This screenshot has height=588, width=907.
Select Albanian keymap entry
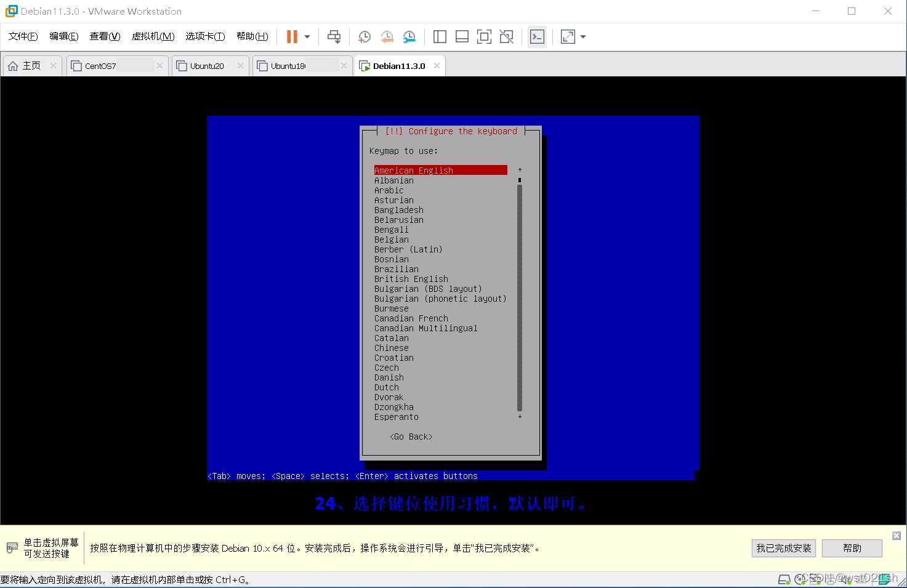(394, 180)
